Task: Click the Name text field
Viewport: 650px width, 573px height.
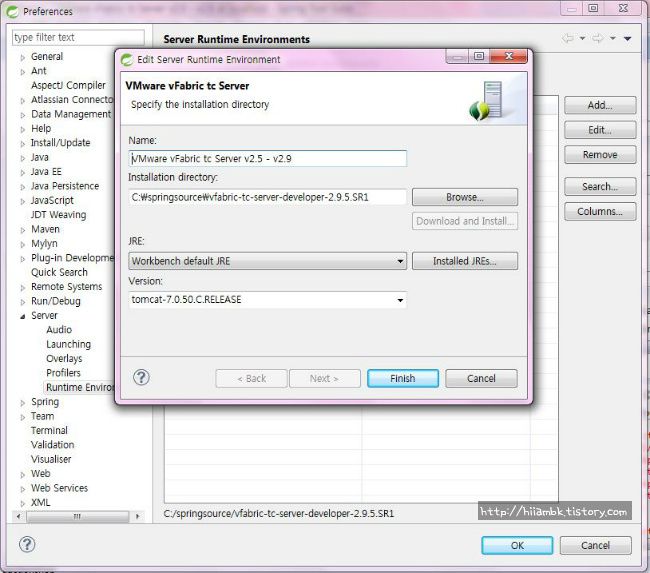Action: tap(267, 159)
